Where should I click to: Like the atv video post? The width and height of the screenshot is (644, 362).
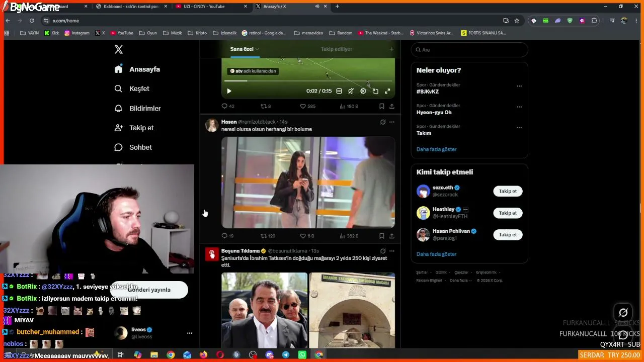point(307,106)
